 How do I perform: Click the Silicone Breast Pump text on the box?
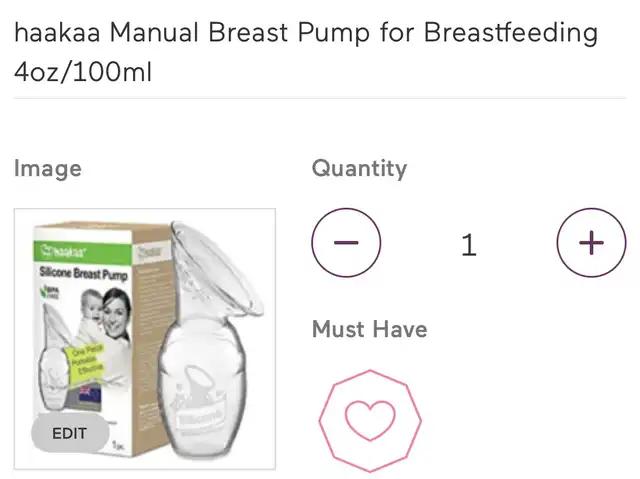click(84, 273)
